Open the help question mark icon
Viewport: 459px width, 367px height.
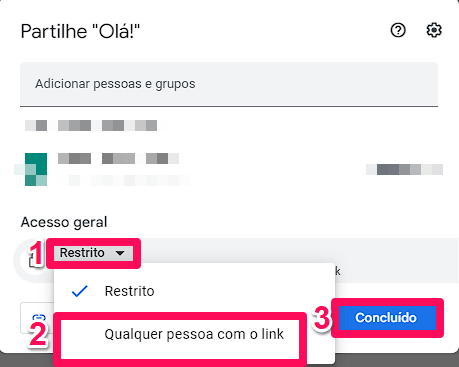pos(398,30)
